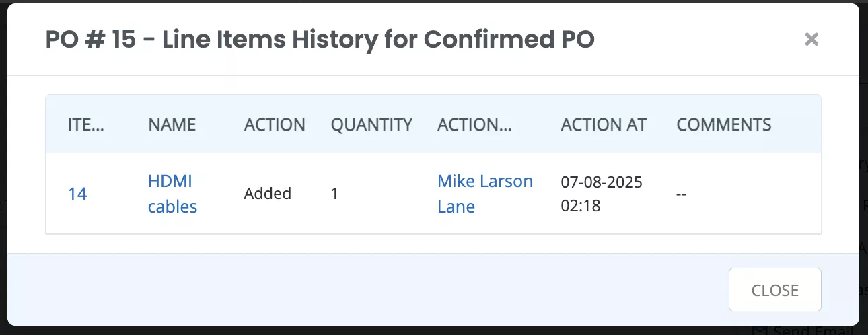Click the truncated ITE... column header

pyautogui.click(x=86, y=124)
